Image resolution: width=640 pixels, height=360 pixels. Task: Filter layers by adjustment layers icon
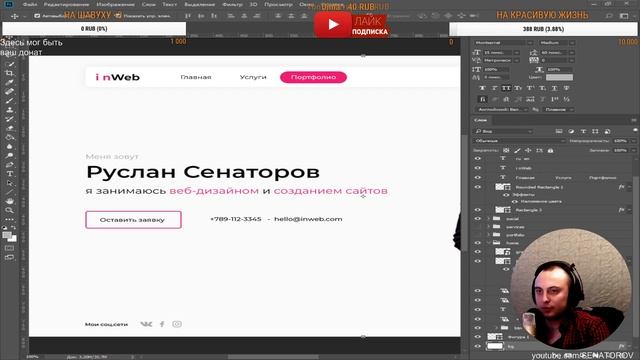tap(571, 131)
